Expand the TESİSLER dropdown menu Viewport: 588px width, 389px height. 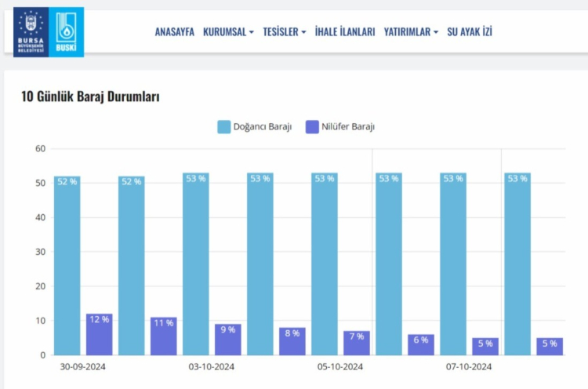coord(285,32)
